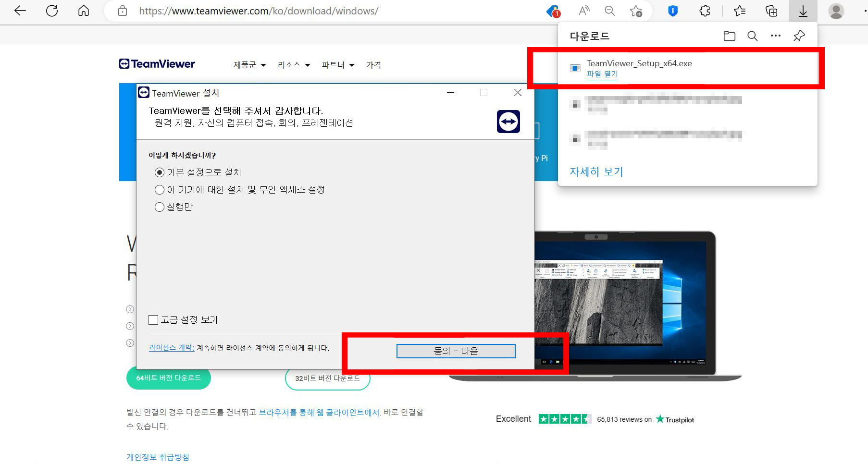Screen dimensions: 868x464
Task: Toggle the Downloads arrow toolbar button
Action: click(x=803, y=11)
